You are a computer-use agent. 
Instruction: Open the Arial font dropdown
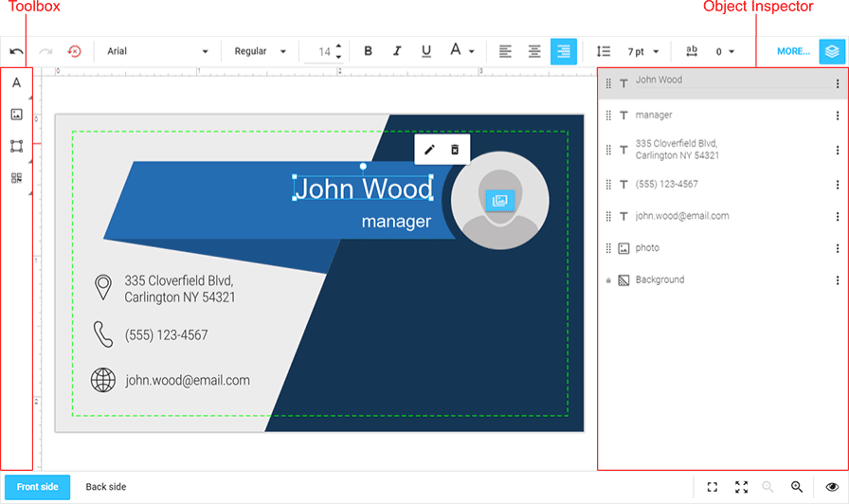[x=157, y=51]
